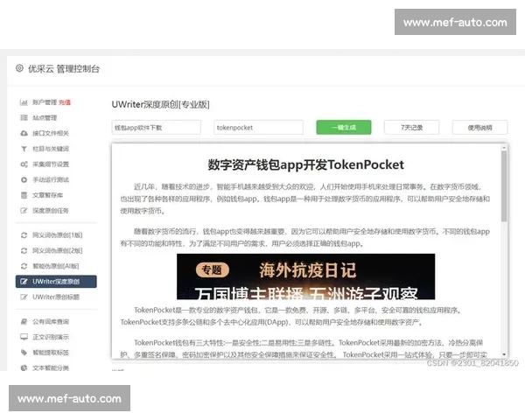Click the green 一键生成 button
The height and width of the screenshot is (420, 525).
click(344, 127)
